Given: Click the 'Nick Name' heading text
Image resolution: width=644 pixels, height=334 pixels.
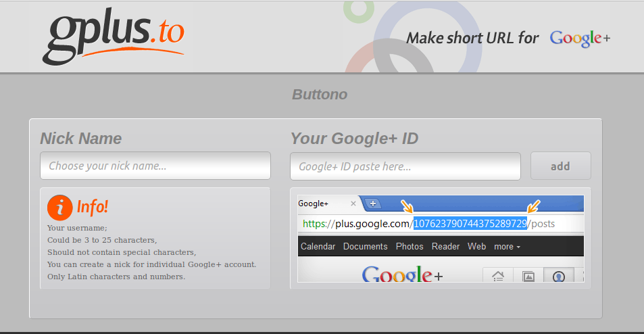Looking at the screenshot, I should [81, 139].
